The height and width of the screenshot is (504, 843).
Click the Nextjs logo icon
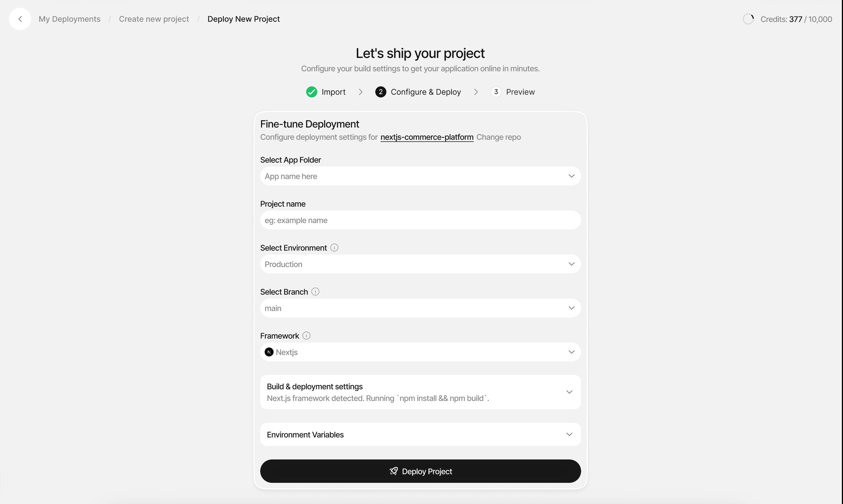(269, 352)
